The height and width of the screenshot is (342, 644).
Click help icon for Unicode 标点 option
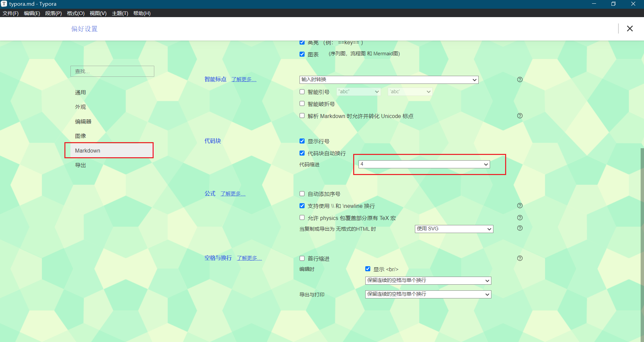[520, 116]
